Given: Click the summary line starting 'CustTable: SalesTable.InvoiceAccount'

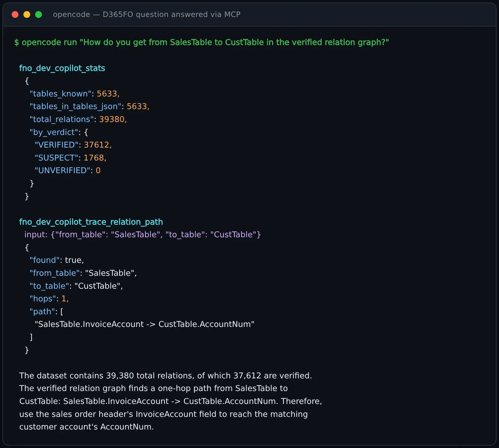Looking at the screenshot, I should pos(171,401).
